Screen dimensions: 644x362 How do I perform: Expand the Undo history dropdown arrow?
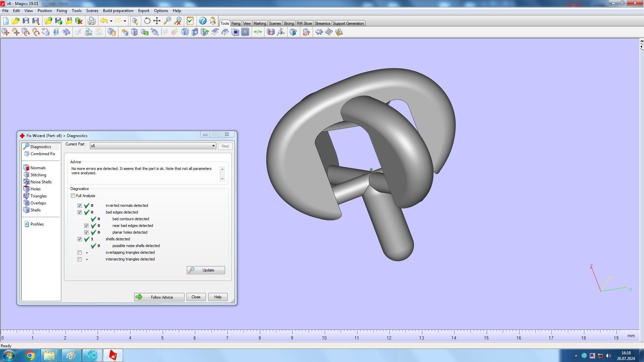tap(111, 21)
